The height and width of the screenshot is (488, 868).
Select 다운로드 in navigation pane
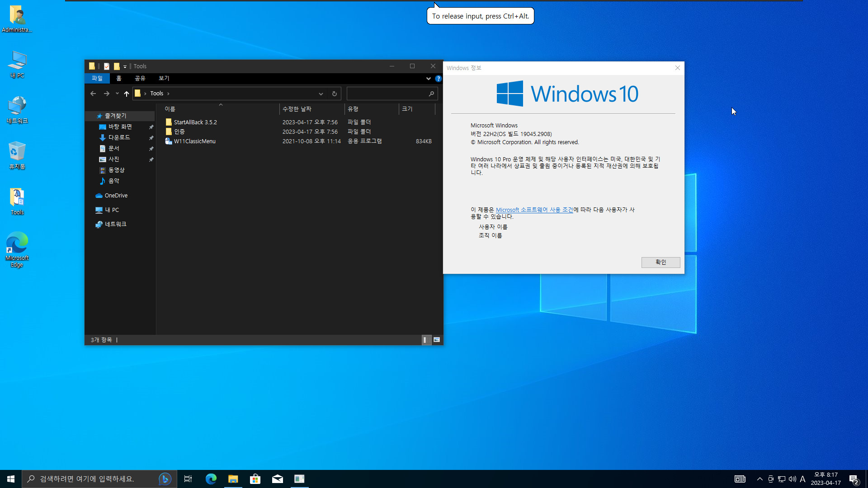tap(119, 137)
